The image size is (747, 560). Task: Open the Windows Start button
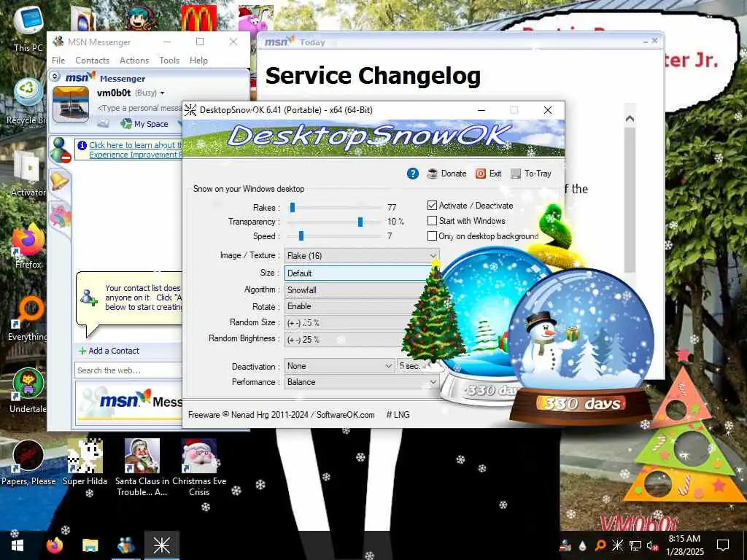(18, 545)
